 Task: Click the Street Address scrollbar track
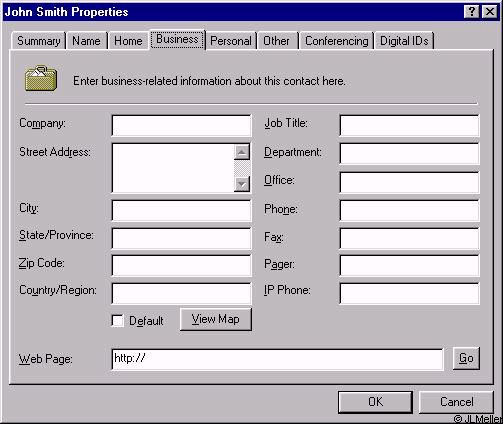click(x=242, y=168)
